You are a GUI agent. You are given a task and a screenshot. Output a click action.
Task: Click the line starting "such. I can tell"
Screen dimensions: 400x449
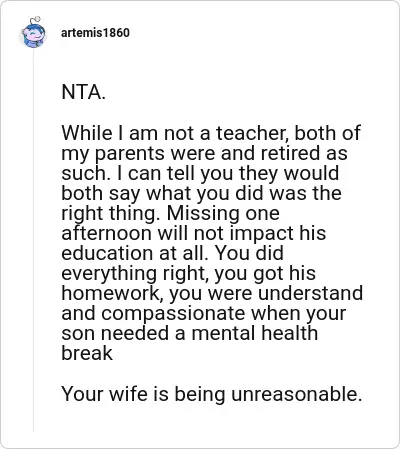click(200, 174)
